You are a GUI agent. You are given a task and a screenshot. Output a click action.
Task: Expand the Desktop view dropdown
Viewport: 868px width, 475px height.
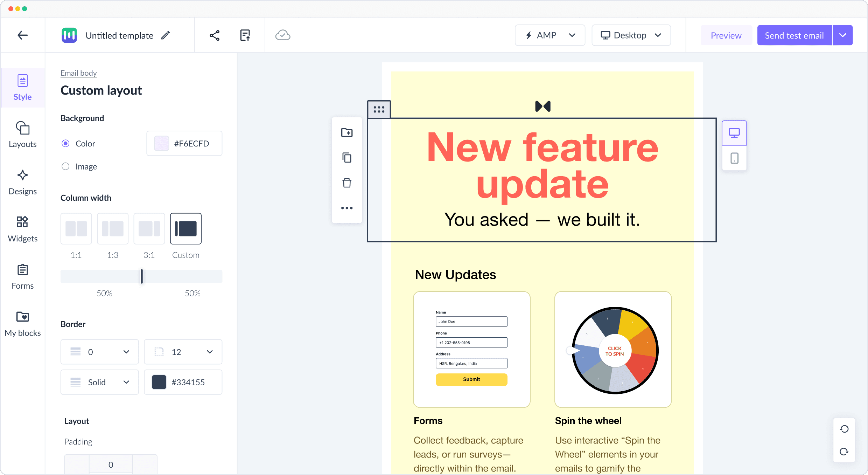631,35
